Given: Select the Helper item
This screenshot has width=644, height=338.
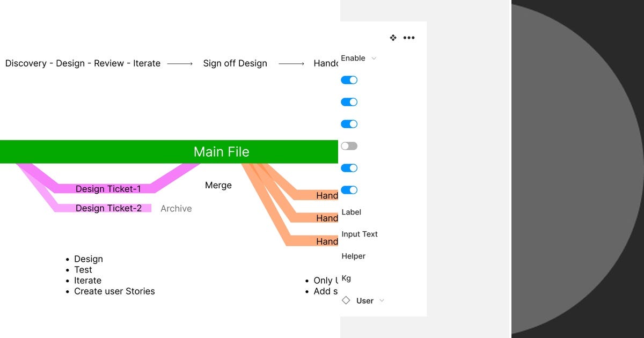Looking at the screenshot, I should coord(353,256).
